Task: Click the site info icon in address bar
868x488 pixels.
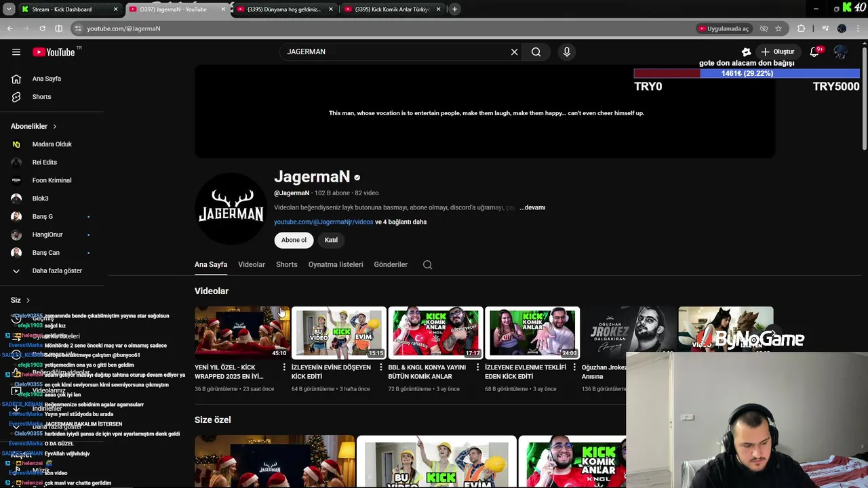Action: [x=78, y=28]
